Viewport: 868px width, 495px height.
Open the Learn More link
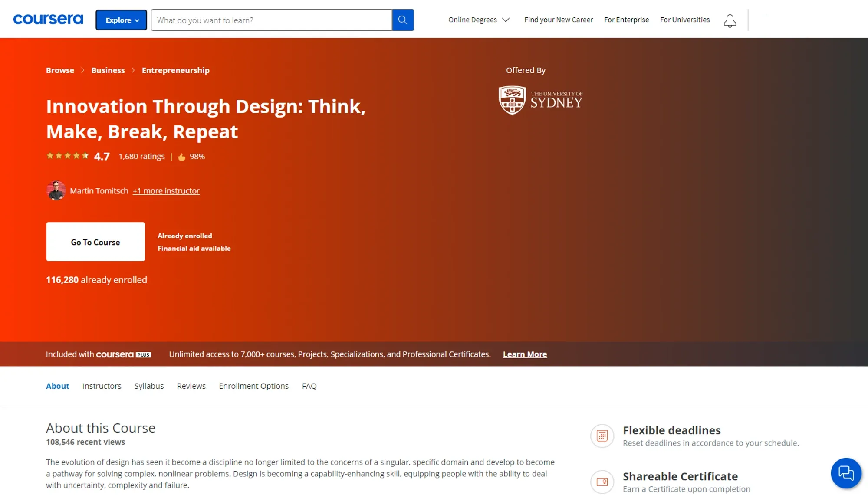coord(525,354)
